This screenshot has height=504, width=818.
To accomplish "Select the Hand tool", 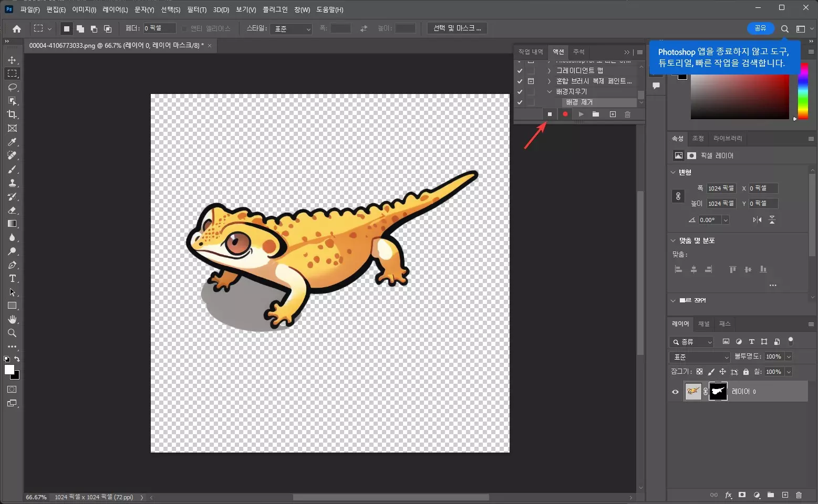I will point(12,319).
